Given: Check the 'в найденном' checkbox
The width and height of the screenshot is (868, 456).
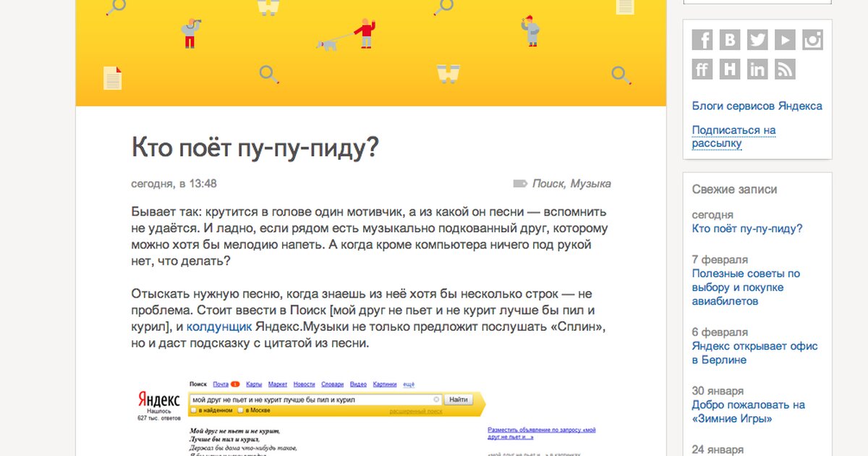Looking at the screenshot, I should click(193, 410).
